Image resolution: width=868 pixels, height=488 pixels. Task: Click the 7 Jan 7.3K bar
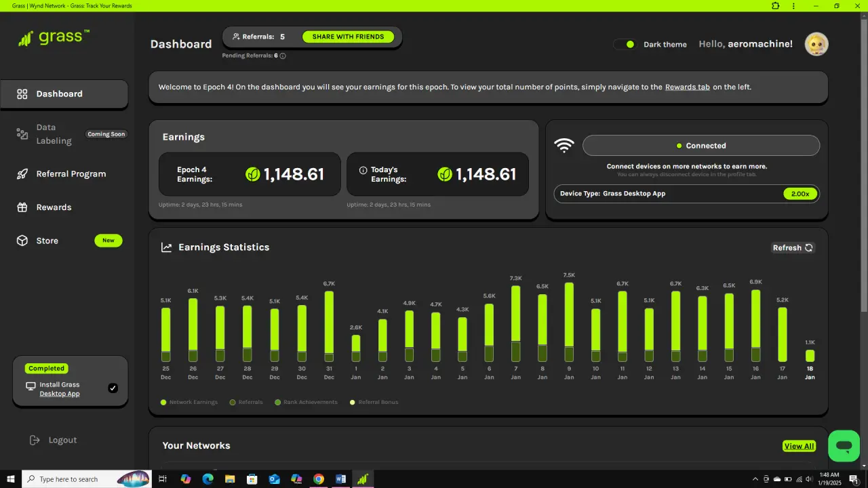click(x=515, y=324)
